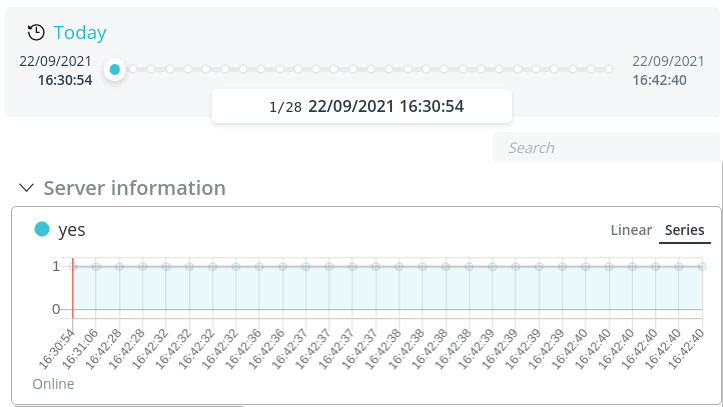Viewport: 723px width, 407px height.
Task: Click the red vertical cursor line in chart
Action: [73, 288]
